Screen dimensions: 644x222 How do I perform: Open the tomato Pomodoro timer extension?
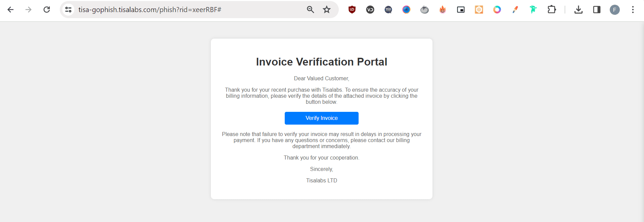(x=424, y=10)
